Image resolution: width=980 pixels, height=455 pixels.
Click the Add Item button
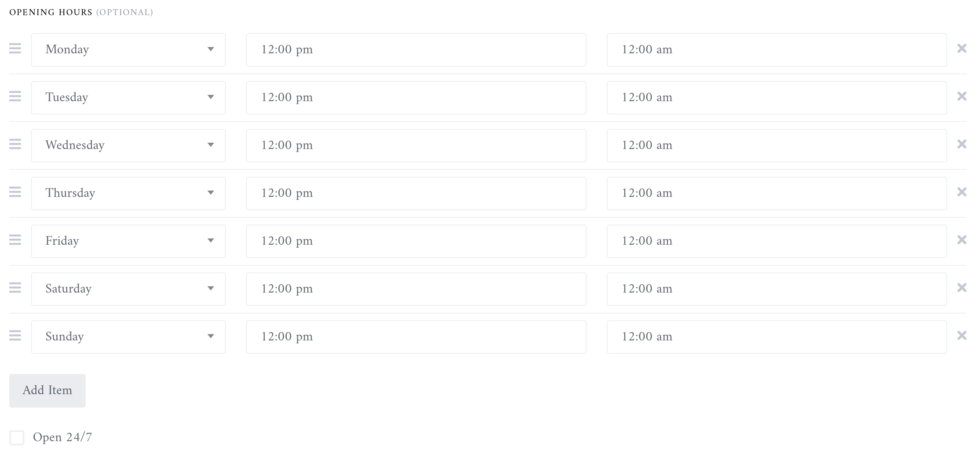47,391
